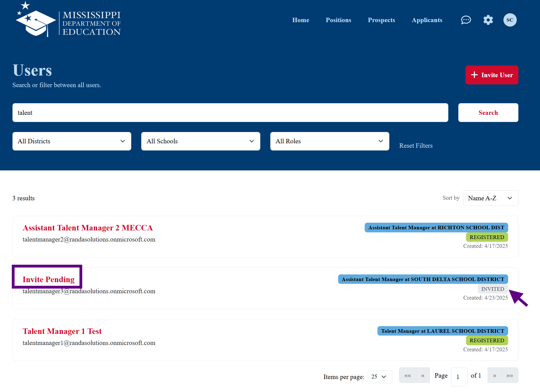The height and width of the screenshot is (392, 540).
Task: Open the All Schools dropdown
Action: [200, 141]
